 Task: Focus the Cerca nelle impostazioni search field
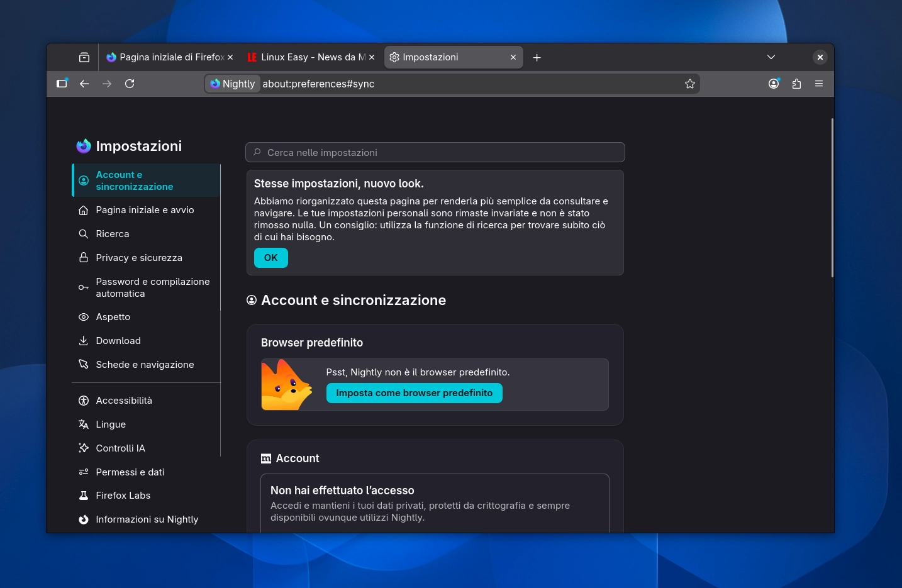(x=435, y=152)
